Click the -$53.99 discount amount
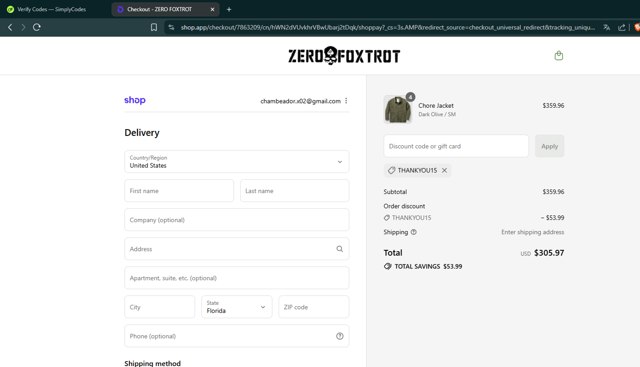 tap(553, 218)
